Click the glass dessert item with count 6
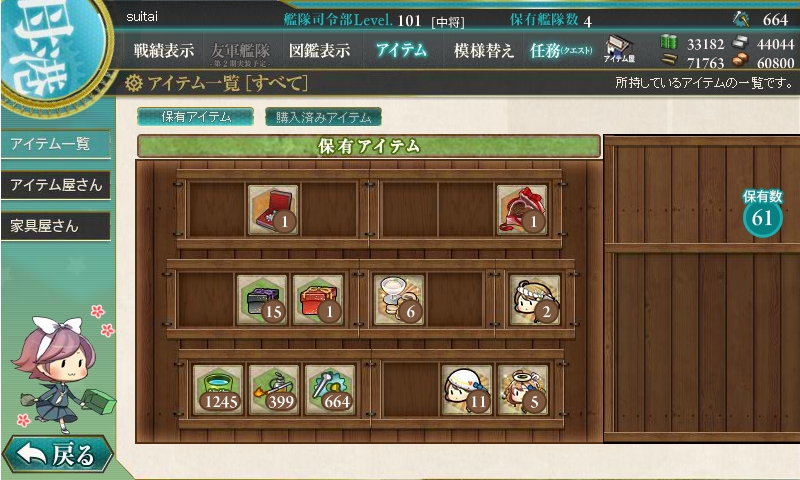Image resolution: width=800 pixels, height=480 pixels. [399, 300]
